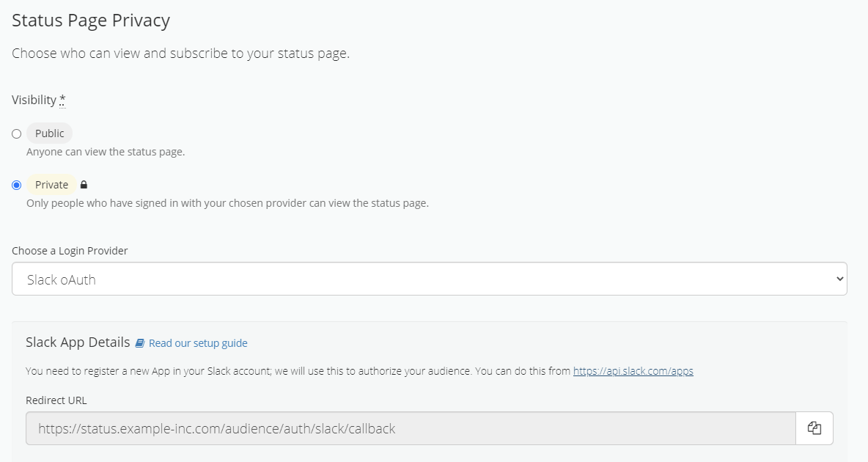Open the https://api.slack.com/apps link

[x=633, y=371]
